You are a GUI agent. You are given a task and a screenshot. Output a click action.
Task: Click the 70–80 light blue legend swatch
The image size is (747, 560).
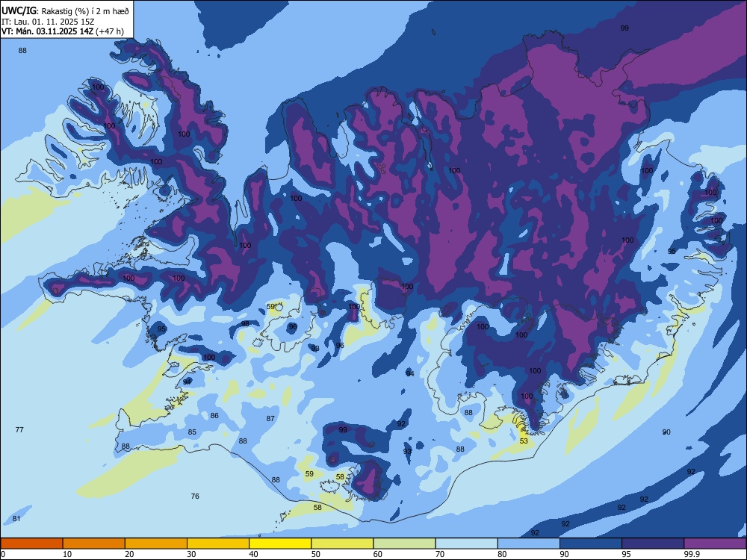pos(466,544)
